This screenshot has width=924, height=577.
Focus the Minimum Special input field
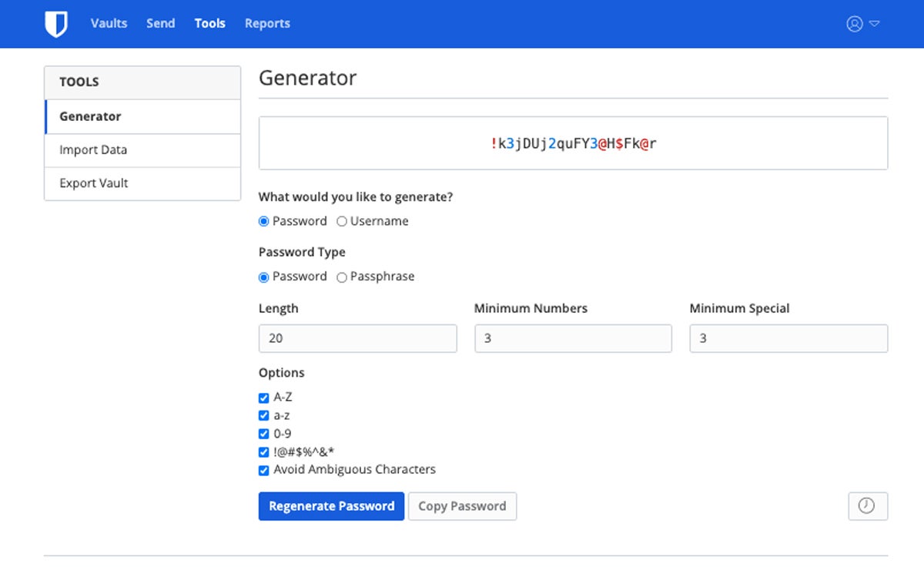pos(788,338)
